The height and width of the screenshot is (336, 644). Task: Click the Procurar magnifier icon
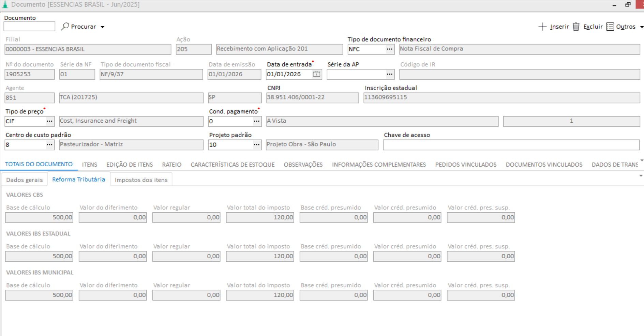click(65, 26)
